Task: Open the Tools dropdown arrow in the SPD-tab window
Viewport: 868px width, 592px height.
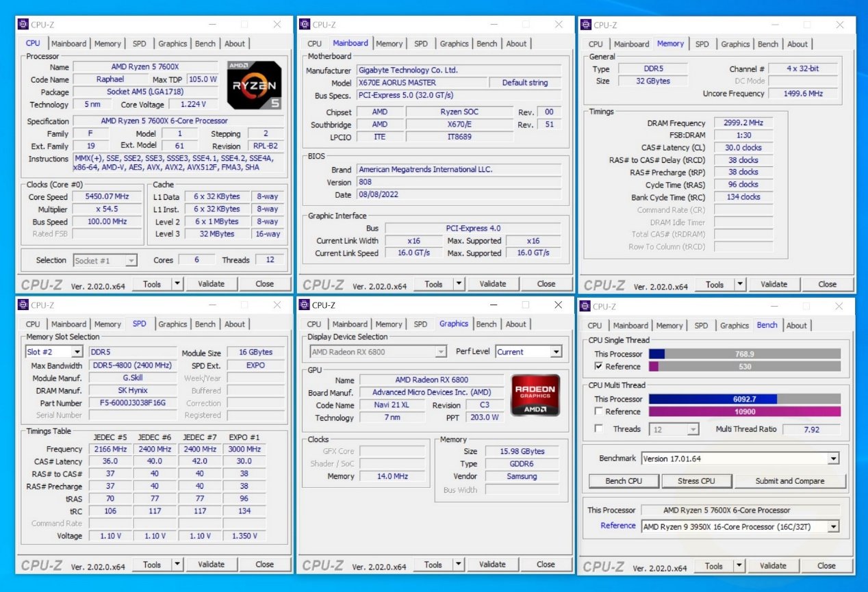Action: tap(177, 565)
